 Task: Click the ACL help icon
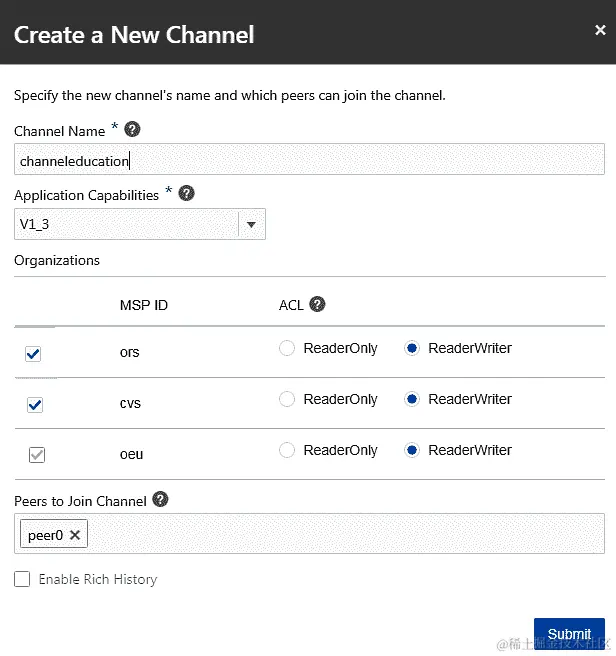(317, 305)
